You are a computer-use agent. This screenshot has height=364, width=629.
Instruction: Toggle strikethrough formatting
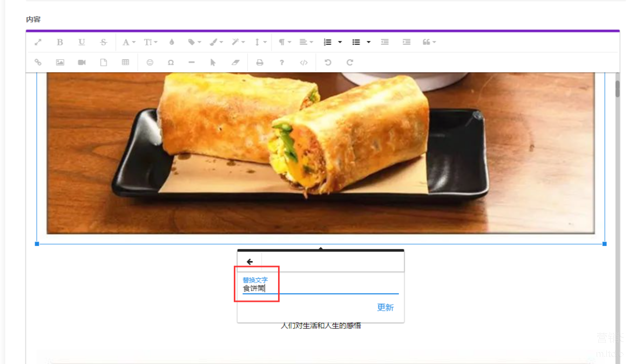[x=103, y=42]
